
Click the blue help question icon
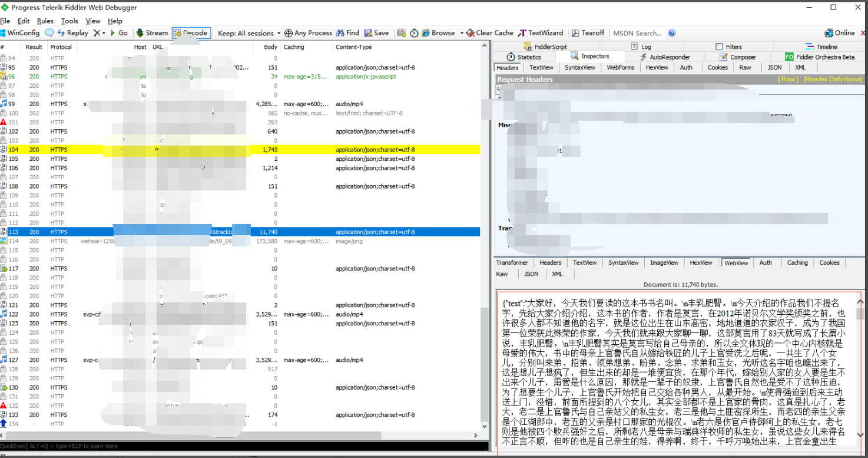point(672,33)
